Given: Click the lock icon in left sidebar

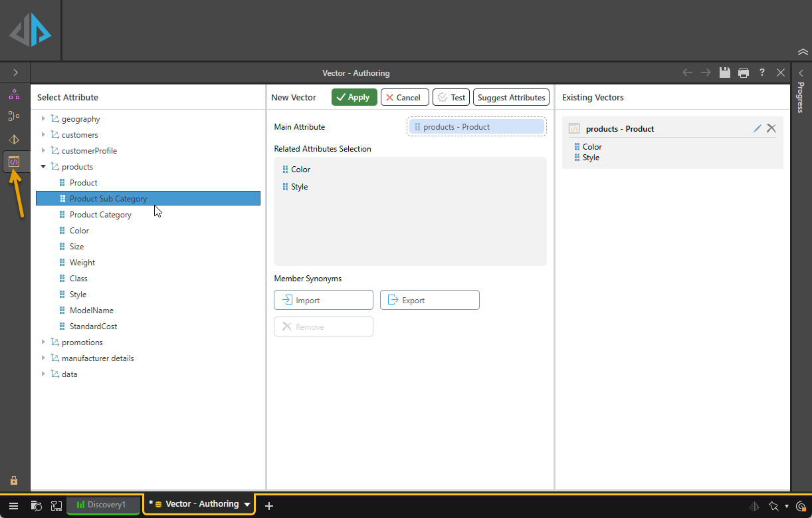Looking at the screenshot, I should tap(14, 480).
